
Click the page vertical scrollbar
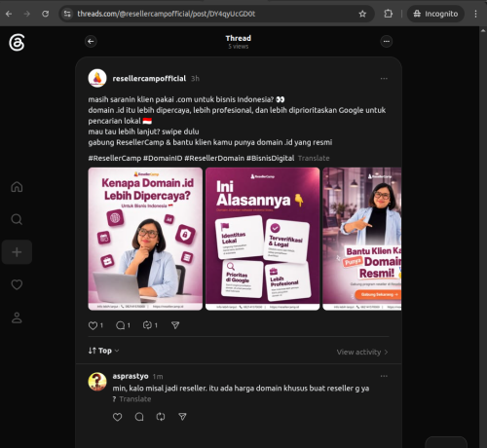click(x=483, y=237)
